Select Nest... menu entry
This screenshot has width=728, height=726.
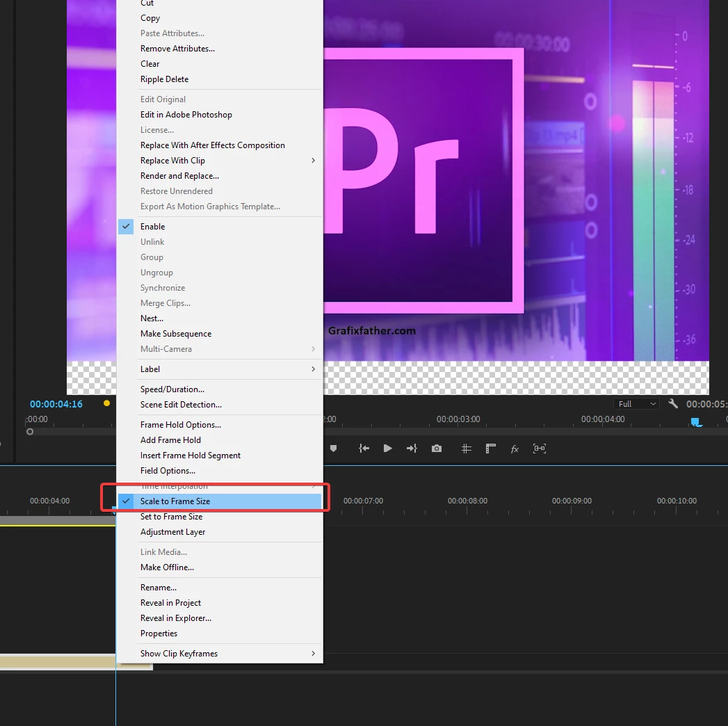click(x=220, y=318)
